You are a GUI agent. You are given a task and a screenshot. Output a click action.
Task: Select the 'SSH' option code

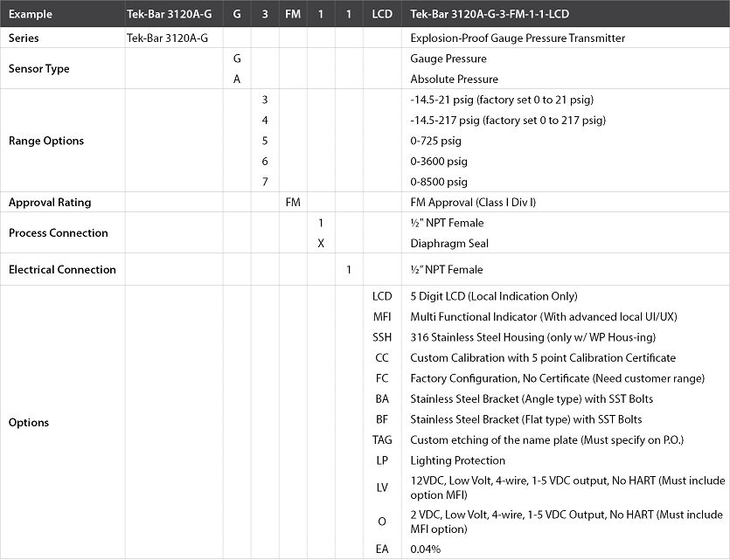(382, 337)
